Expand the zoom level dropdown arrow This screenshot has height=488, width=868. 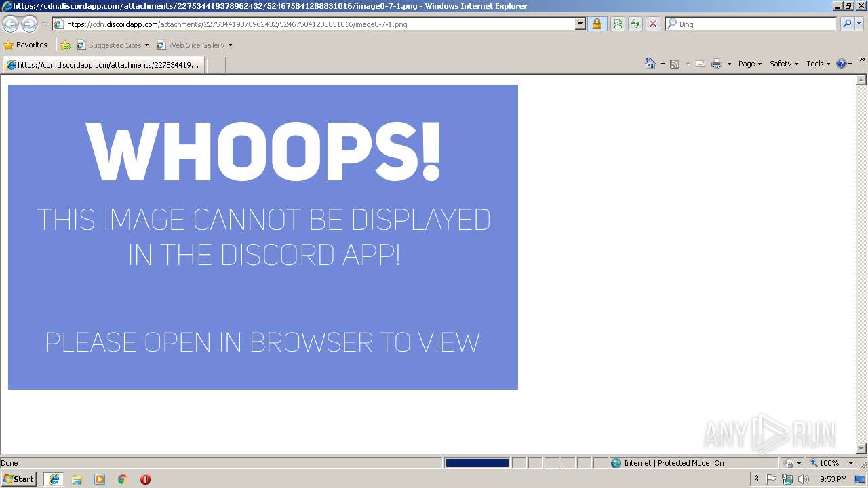coord(850,463)
